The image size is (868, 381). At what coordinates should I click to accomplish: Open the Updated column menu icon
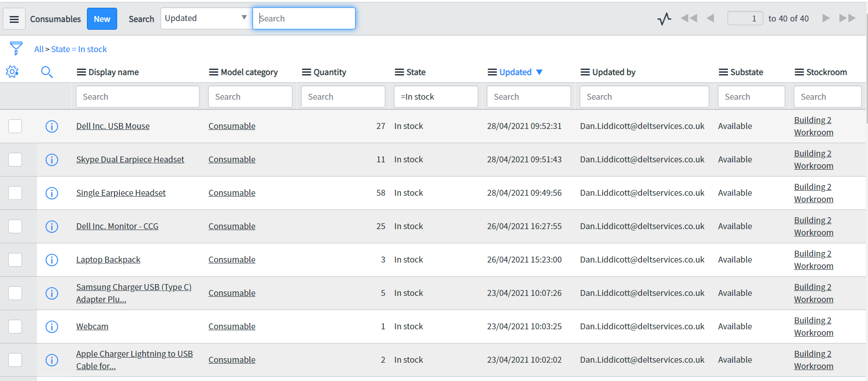point(492,72)
